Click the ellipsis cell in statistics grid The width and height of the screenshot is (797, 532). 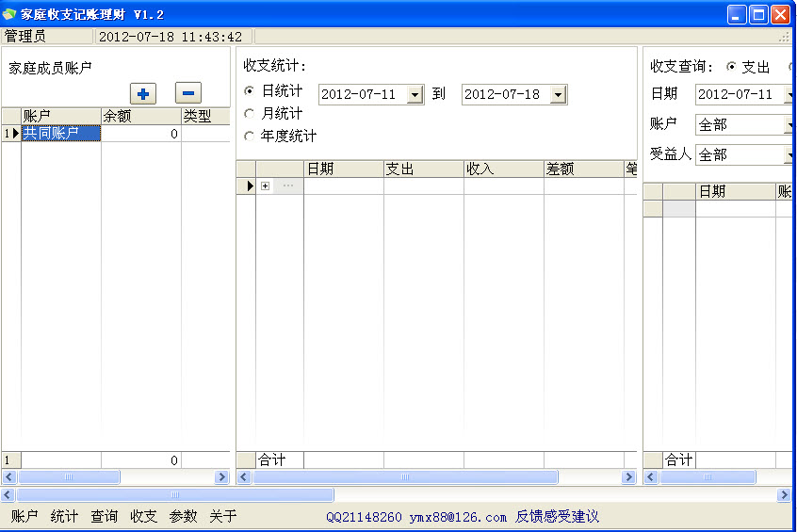288,186
